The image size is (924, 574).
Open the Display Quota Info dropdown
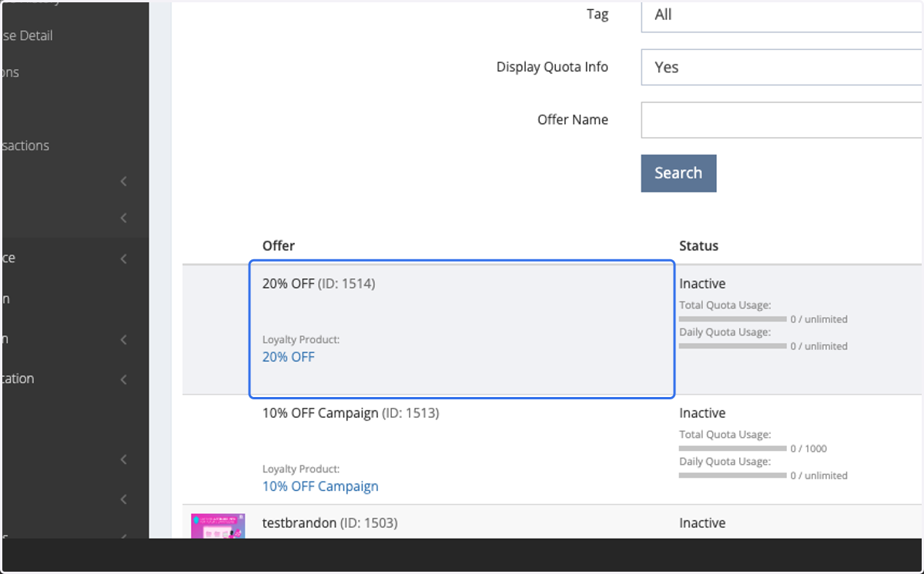[x=782, y=67]
